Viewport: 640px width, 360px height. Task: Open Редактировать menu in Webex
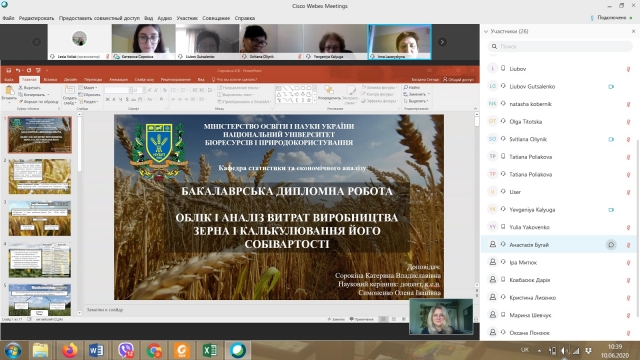coord(36,18)
